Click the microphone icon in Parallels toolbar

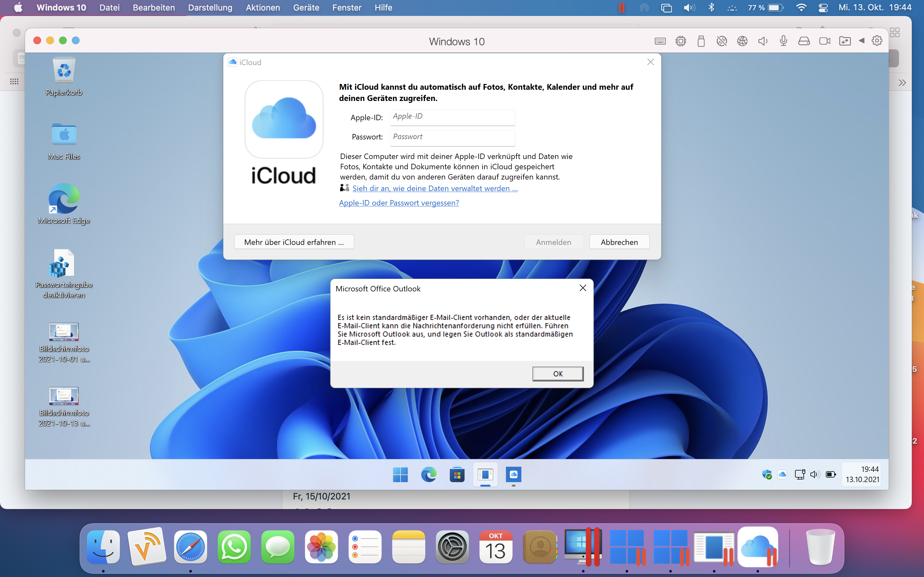(x=783, y=41)
